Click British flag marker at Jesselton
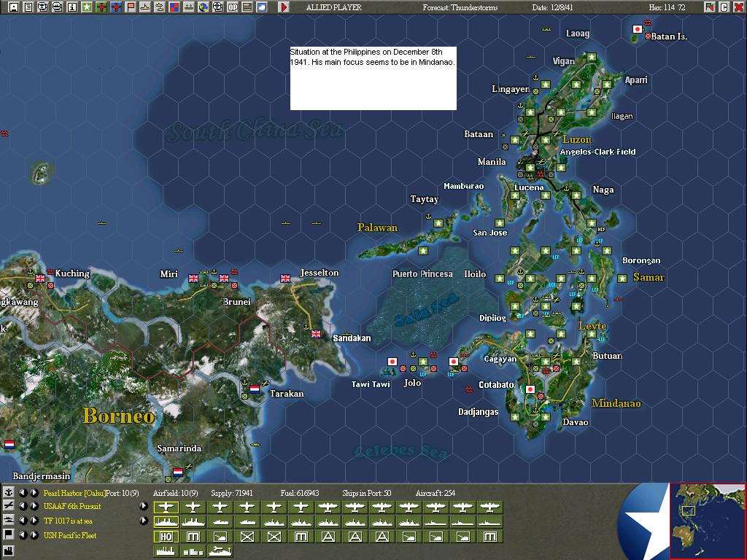 pos(285,278)
